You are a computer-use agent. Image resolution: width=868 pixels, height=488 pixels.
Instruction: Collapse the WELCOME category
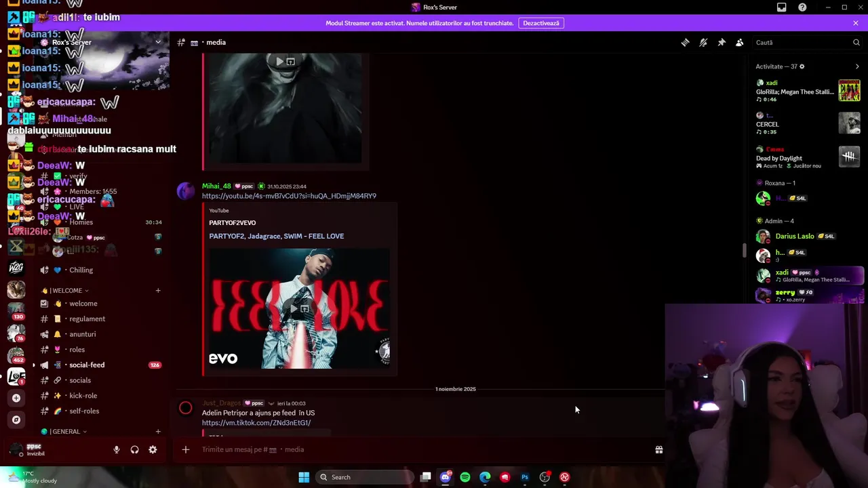tap(65, 291)
